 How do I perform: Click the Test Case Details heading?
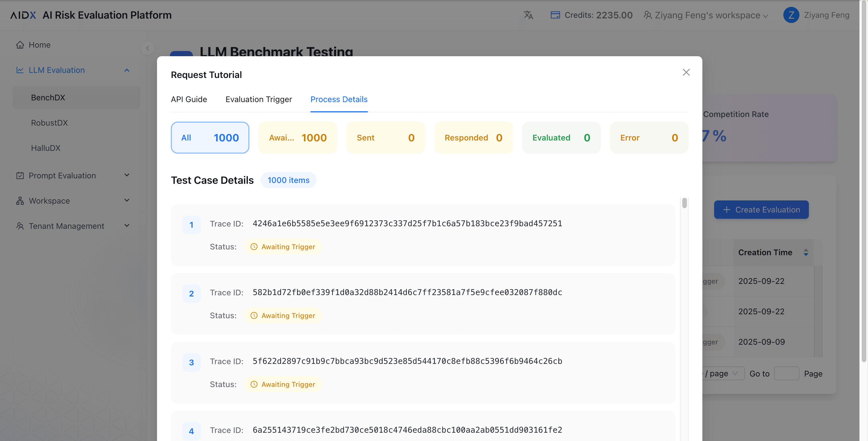pyautogui.click(x=212, y=180)
